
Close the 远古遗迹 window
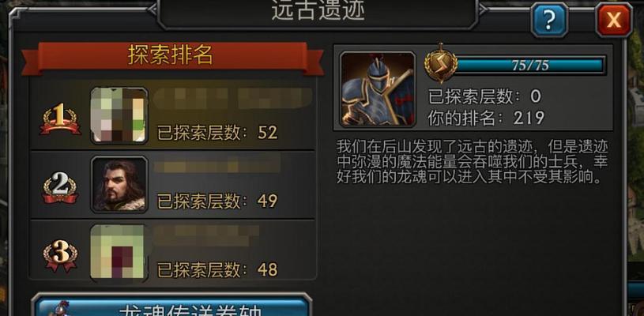pyautogui.click(x=614, y=19)
